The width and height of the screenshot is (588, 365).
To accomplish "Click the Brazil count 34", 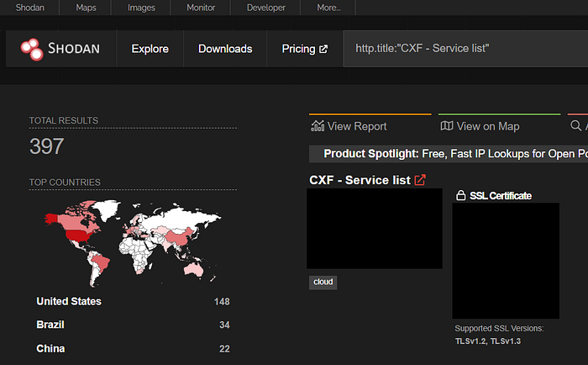I will pos(224,325).
